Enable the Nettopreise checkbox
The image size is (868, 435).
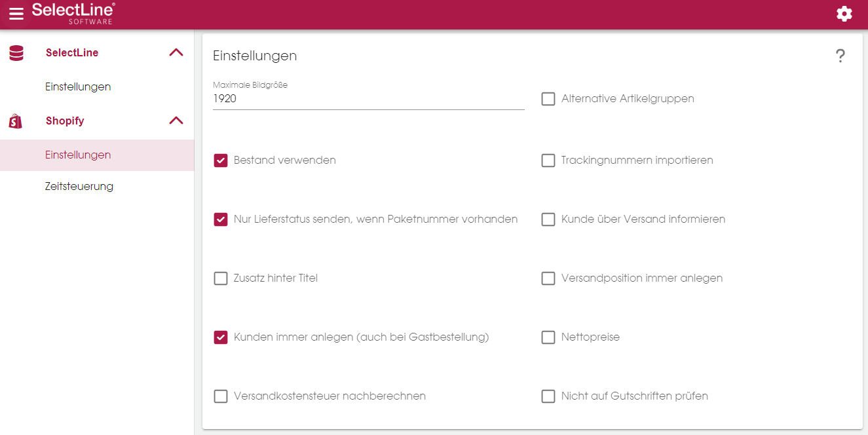pos(548,337)
